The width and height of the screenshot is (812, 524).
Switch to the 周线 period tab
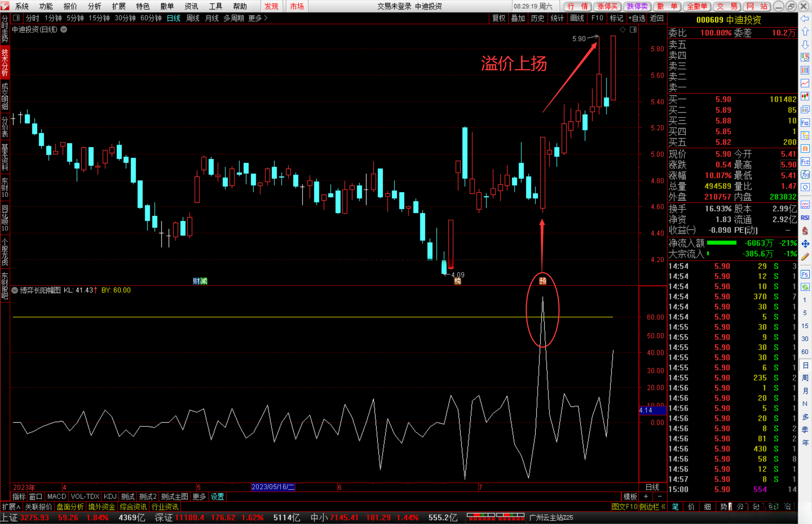(192, 18)
